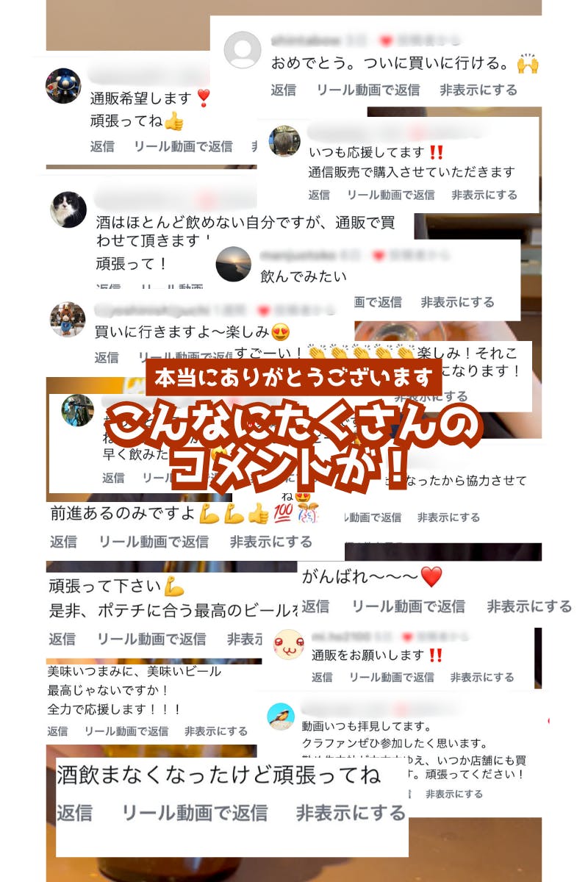
Task: Click the grey default avatar on the おめでとう comment
Action: pyautogui.click(x=242, y=52)
